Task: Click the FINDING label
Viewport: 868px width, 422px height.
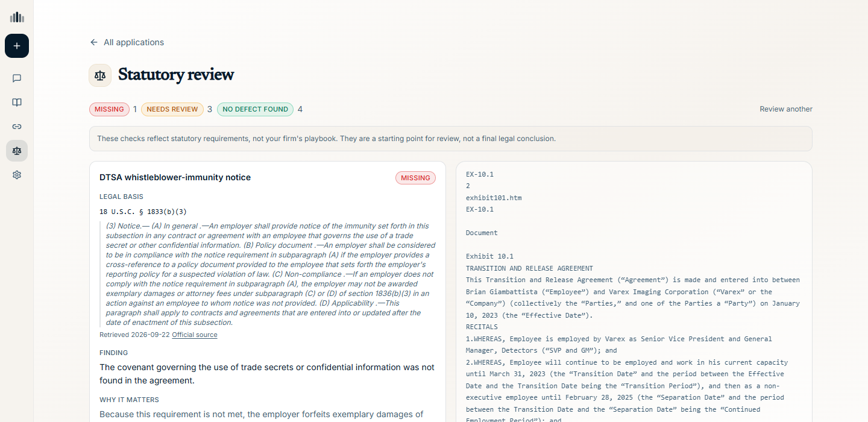Action: [113, 353]
